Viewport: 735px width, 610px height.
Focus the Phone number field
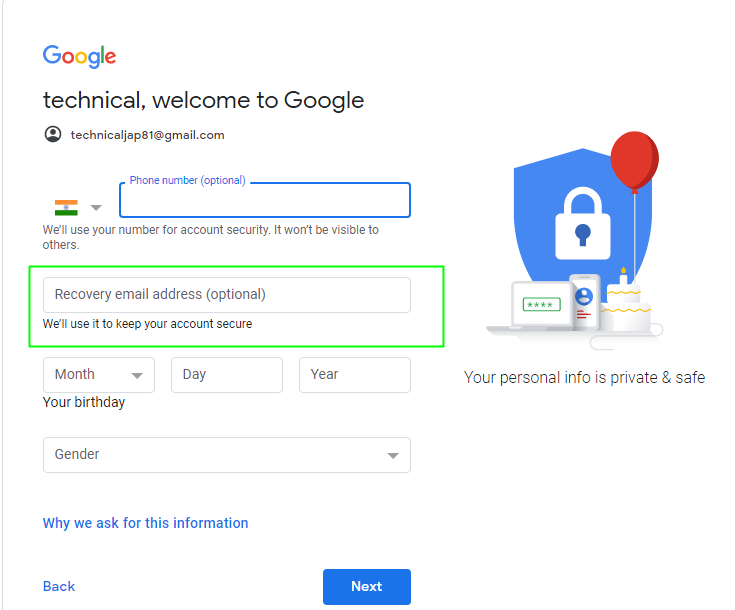[265, 200]
